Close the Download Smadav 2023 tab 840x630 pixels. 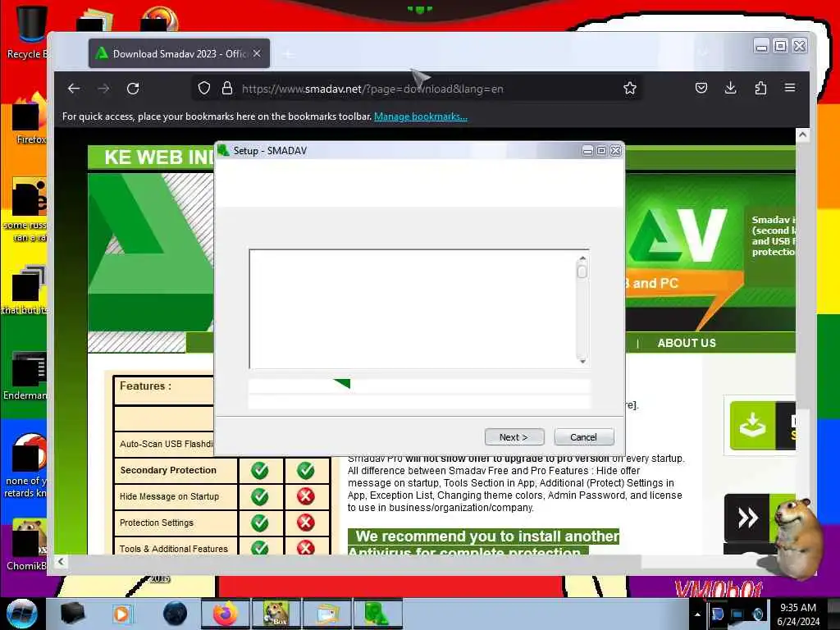257,53
